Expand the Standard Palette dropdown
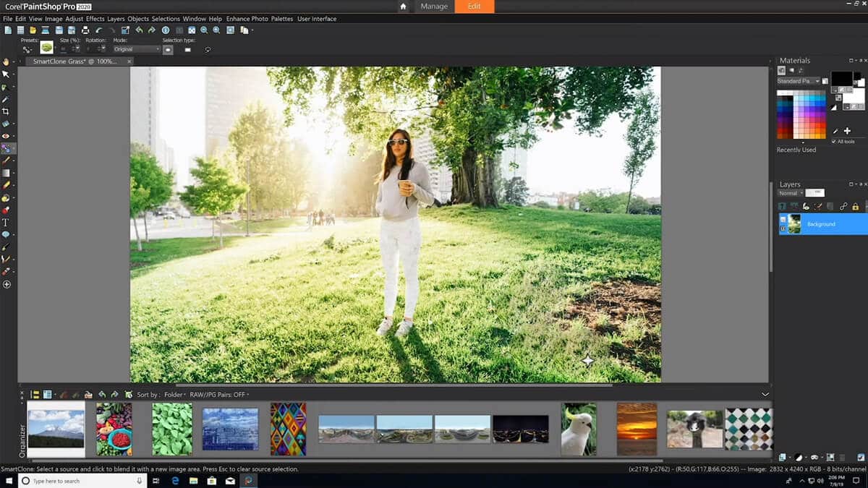Screen dimensions: 868x488 [x=799, y=81]
